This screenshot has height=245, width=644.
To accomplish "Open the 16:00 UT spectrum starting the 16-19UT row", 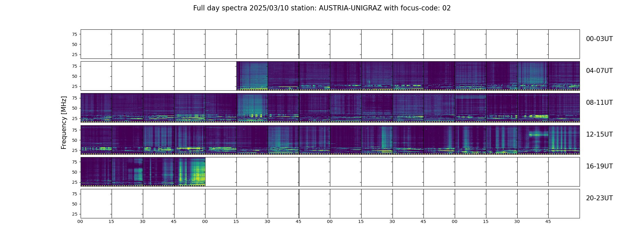I will pos(96,171).
